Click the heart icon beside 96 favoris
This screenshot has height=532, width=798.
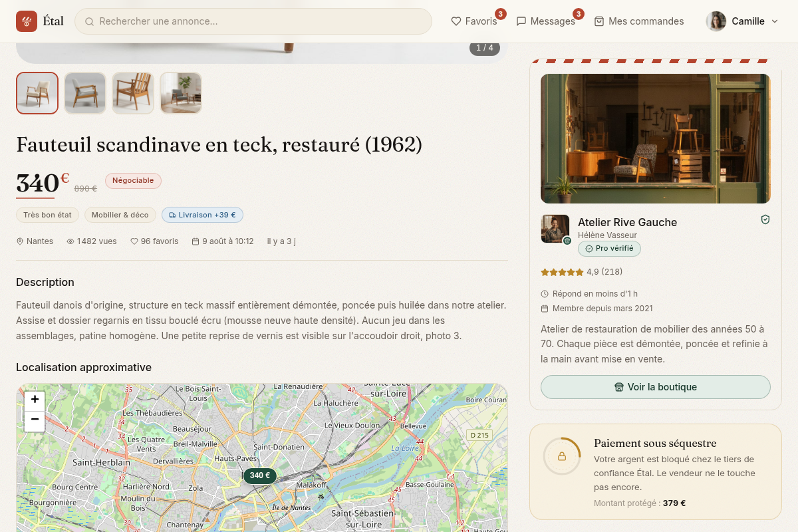134,241
